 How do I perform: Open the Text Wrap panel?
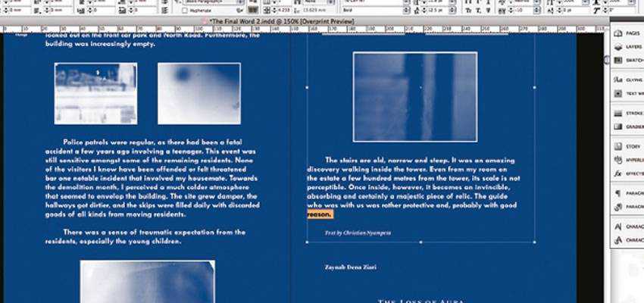(x=627, y=93)
